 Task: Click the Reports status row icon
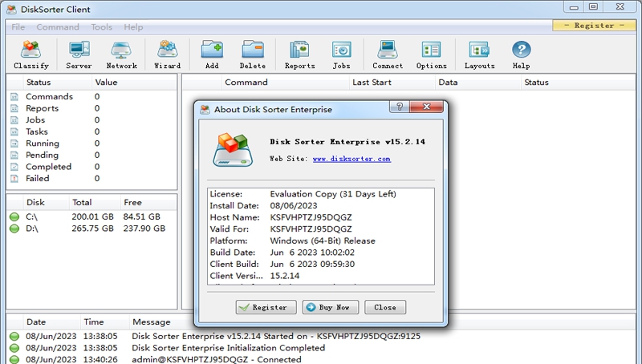pos(14,108)
